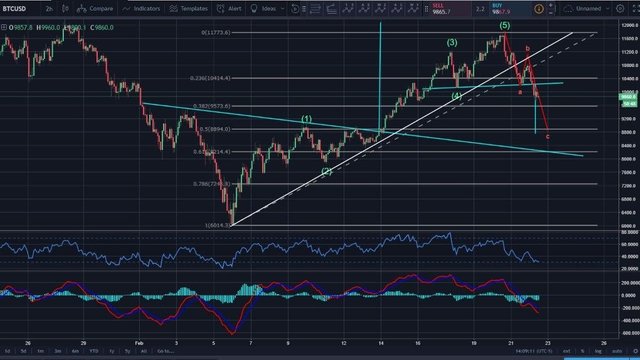Screen dimensions: 640x360
Task: Edit the 2.2 quantity value
Action: click(x=480, y=9)
